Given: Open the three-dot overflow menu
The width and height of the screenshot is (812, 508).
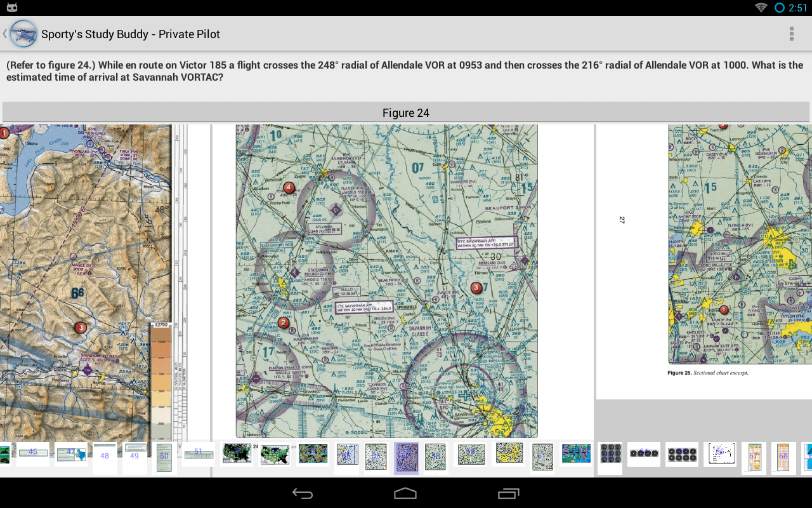Looking at the screenshot, I should 791,34.
